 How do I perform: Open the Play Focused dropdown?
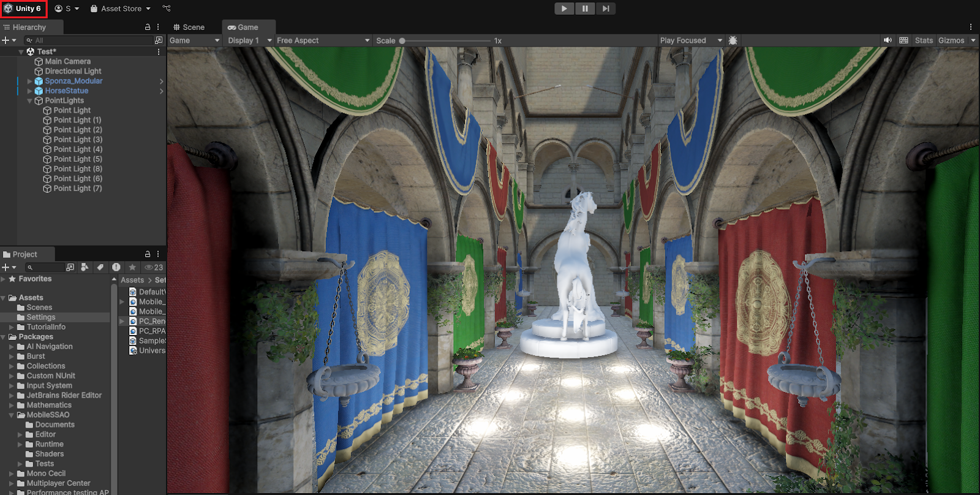[691, 40]
